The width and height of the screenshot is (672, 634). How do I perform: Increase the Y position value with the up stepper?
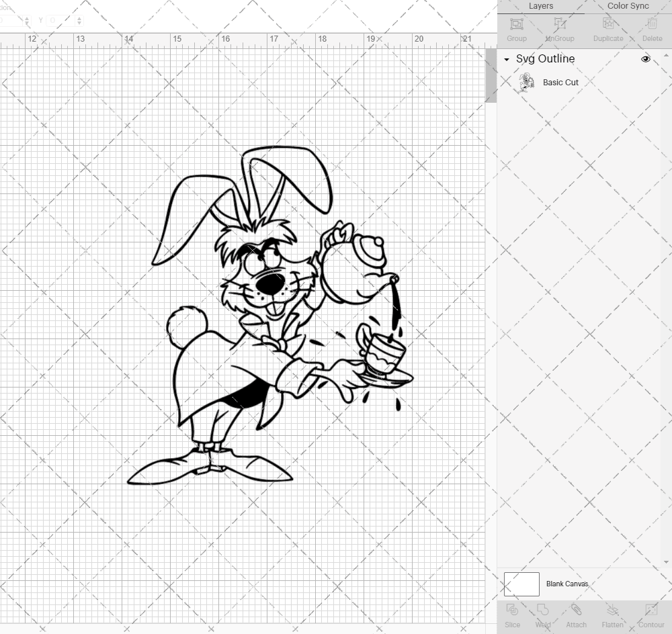click(x=79, y=17)
